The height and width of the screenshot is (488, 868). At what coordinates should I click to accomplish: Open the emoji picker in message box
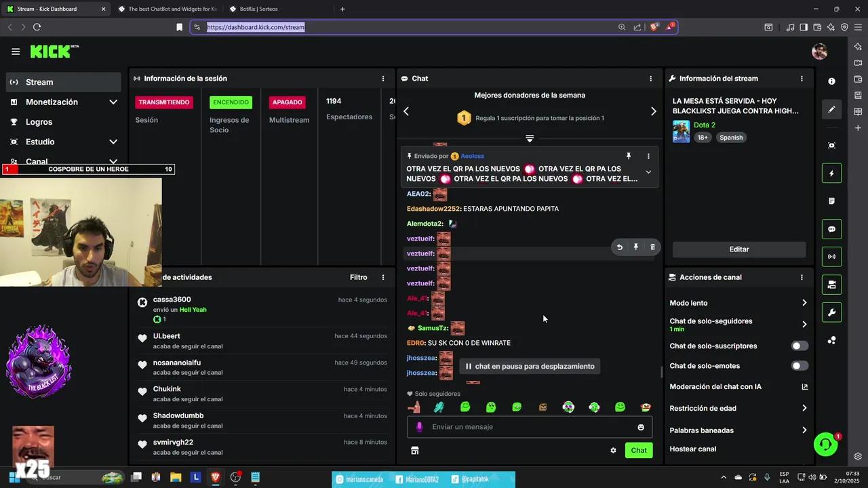pos(641,427)
